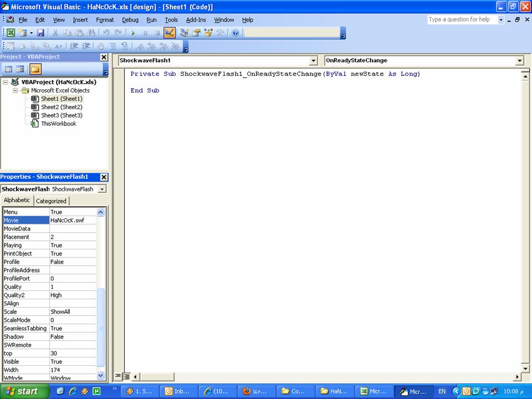
Task: Open the Add-Ins menu
Action: [x=196, y=20]
